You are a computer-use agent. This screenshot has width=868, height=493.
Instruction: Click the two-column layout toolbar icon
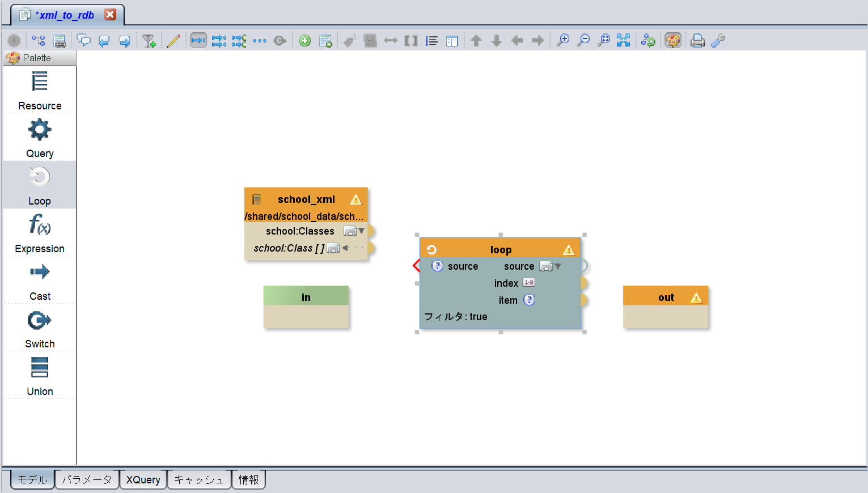coord(452,41)
